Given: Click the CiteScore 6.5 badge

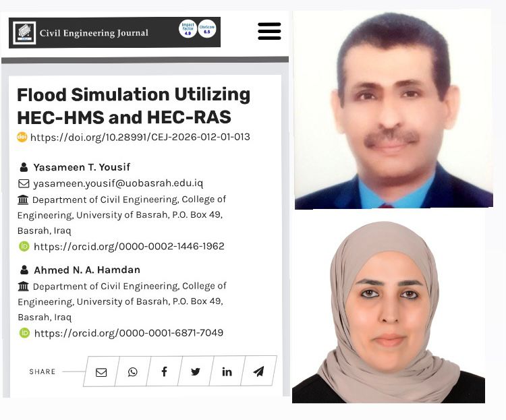Looking at the screenshot, I should pos(207,29).
